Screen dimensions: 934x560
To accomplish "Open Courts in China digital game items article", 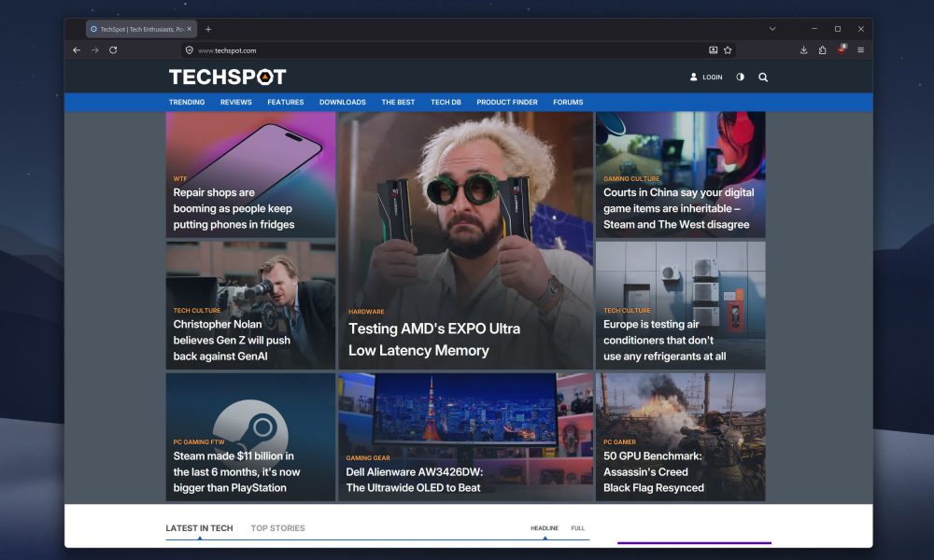I will (x=678, y=208).
